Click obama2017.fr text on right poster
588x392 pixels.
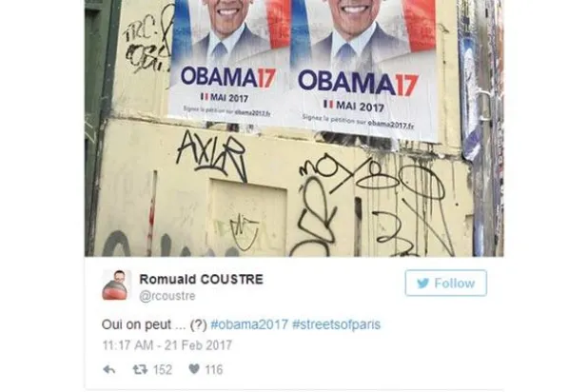[391, 125]
